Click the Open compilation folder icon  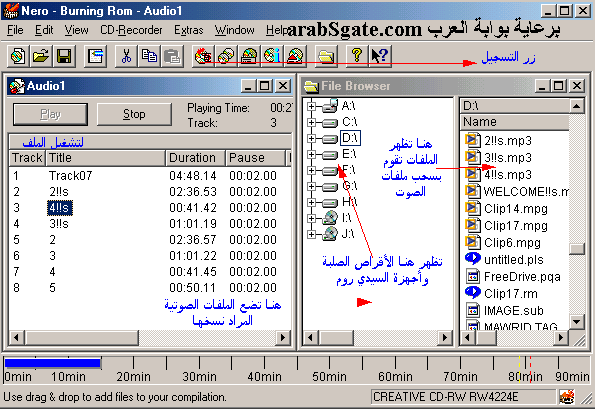pos(41,57)
